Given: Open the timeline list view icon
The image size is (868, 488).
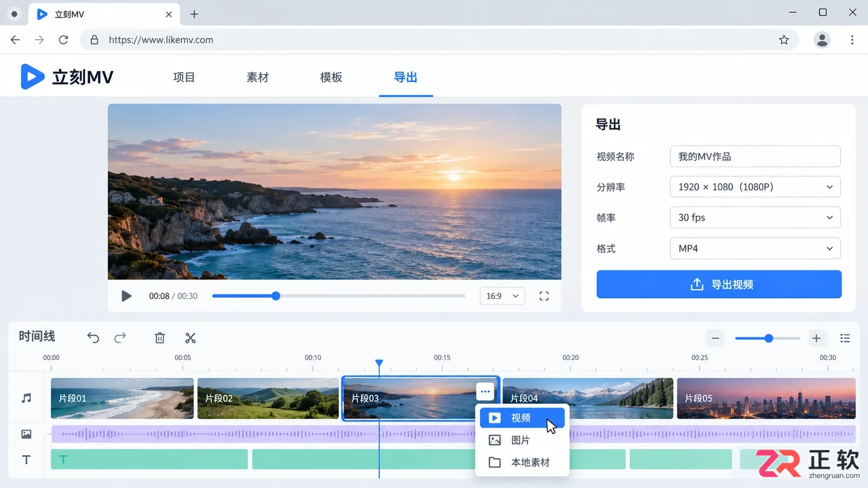Looking at the screenshot, I should point(845,339).
